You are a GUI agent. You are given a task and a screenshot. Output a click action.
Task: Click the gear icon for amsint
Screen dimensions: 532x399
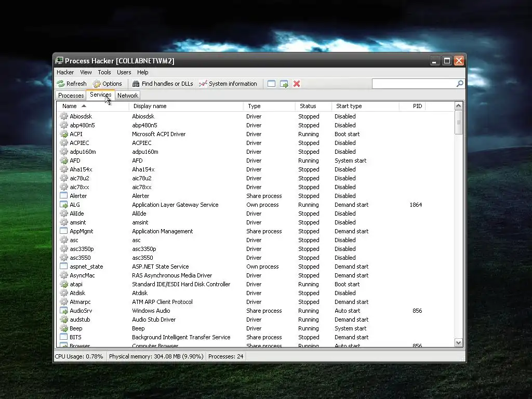click(64, 222)
